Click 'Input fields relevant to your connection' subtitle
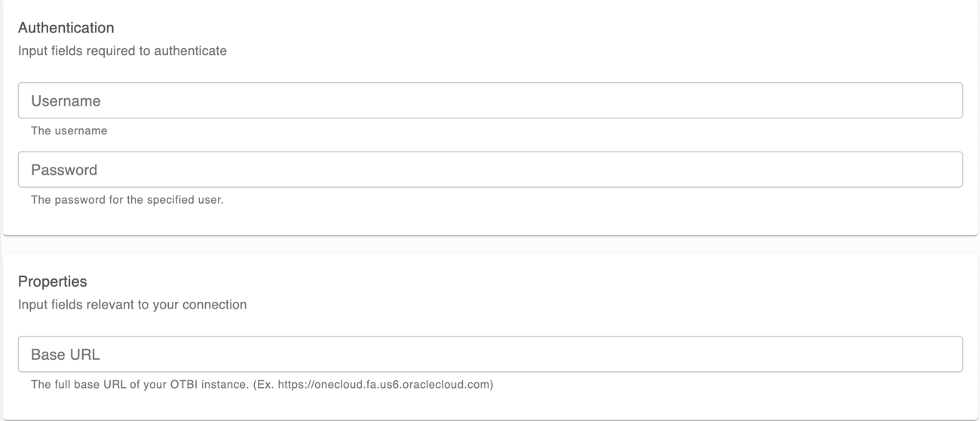This screenshot has width=980, height=421. 132,305
